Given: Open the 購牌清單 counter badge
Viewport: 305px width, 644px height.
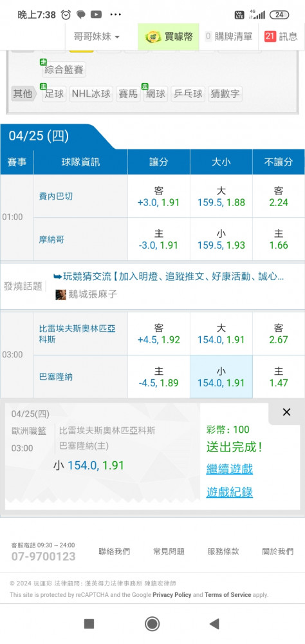Looking at the screenshot, I should pyautogui.click(x=208, y=37).
